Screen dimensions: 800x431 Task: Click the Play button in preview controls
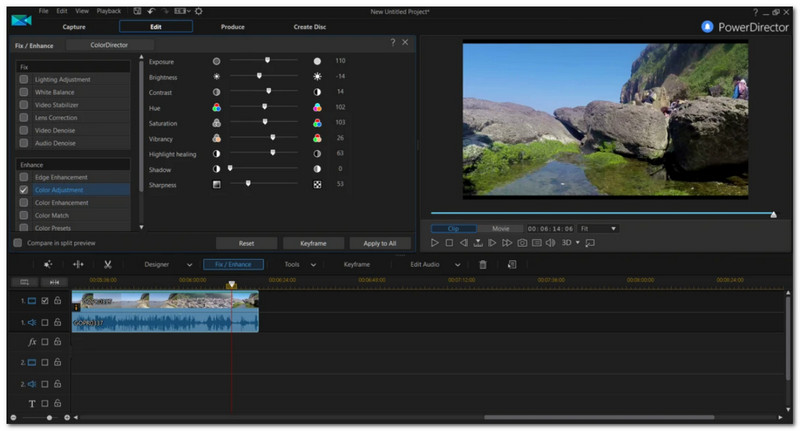point(435,243)
